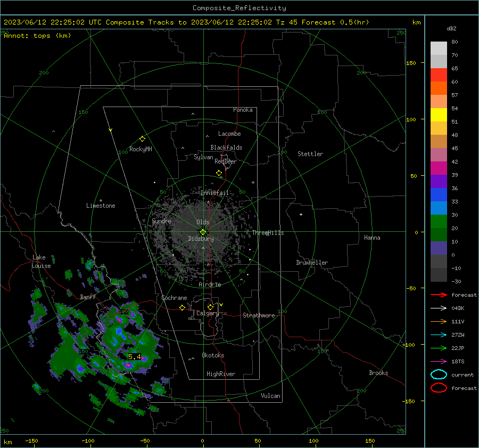The image size is (479, 448).
Task: Click the Blackfalds city label
Action: [x=226, y=148]
